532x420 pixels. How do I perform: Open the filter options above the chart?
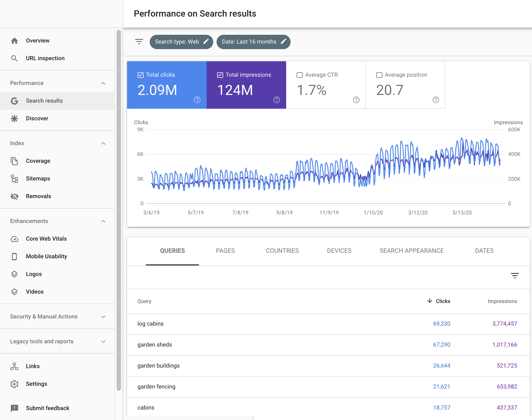pyautogui.click(x=139, y=42)
